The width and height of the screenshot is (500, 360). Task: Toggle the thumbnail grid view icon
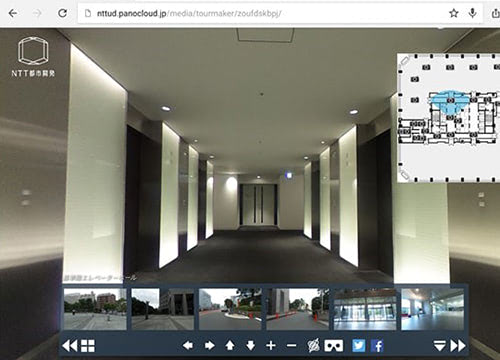pos(88,346)
